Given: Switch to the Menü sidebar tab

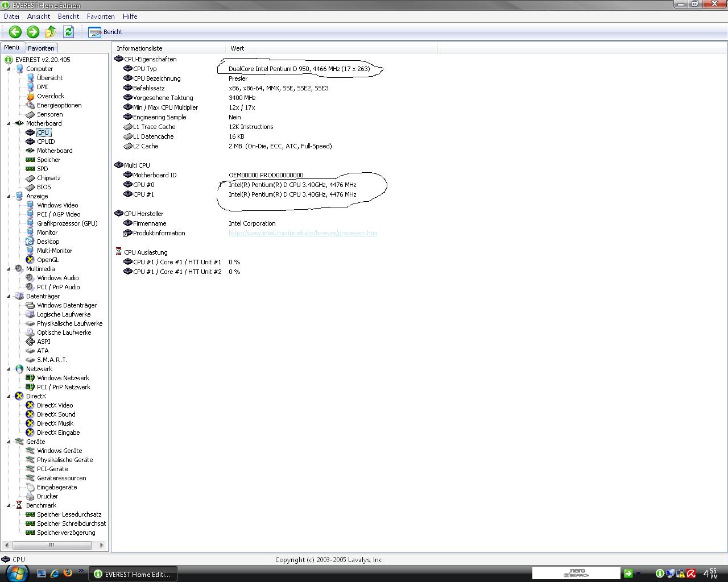Looking at the screenshot, I should [12, 48].
